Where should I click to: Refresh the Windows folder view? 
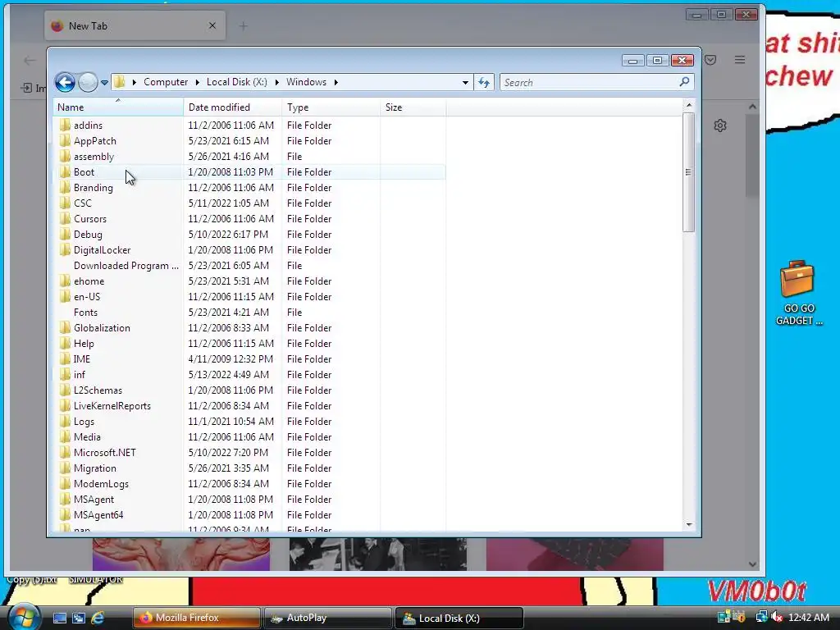[484, 83]
